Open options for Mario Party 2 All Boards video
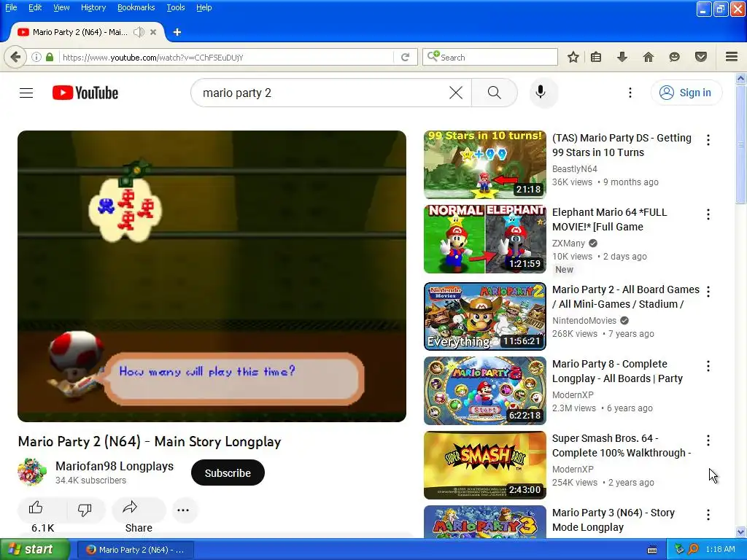This screenshot has height=560, width=747. click(708, 292)
